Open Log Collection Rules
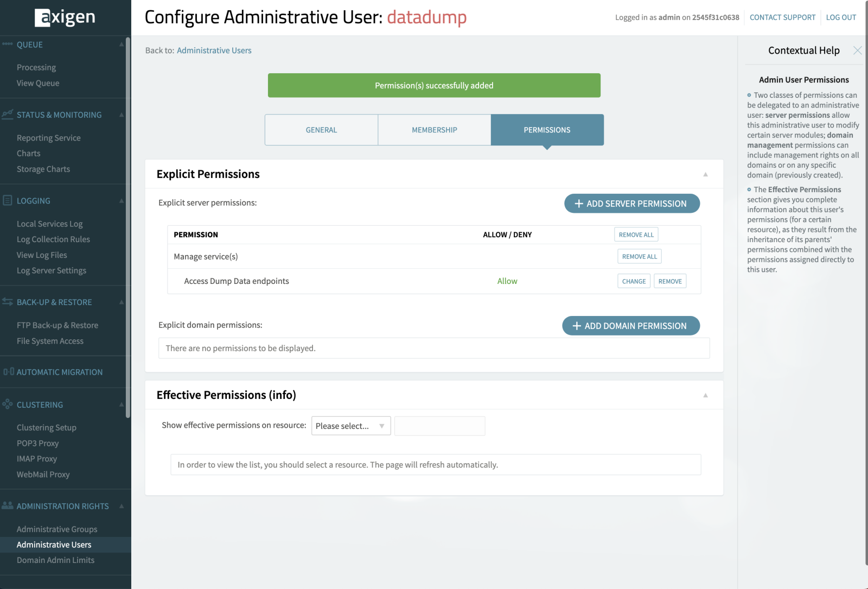This screenshot has height=589, width=868. tap(53, 239)
